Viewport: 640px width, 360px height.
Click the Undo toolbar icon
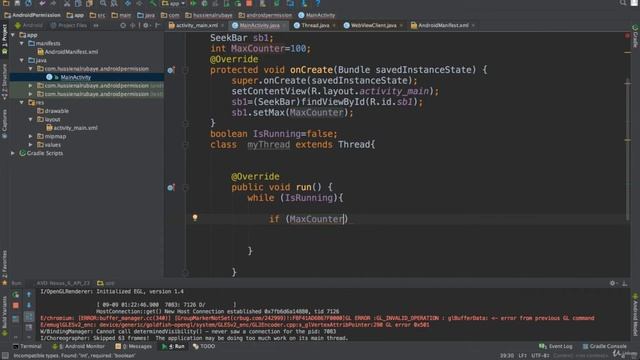click(42, 3)
